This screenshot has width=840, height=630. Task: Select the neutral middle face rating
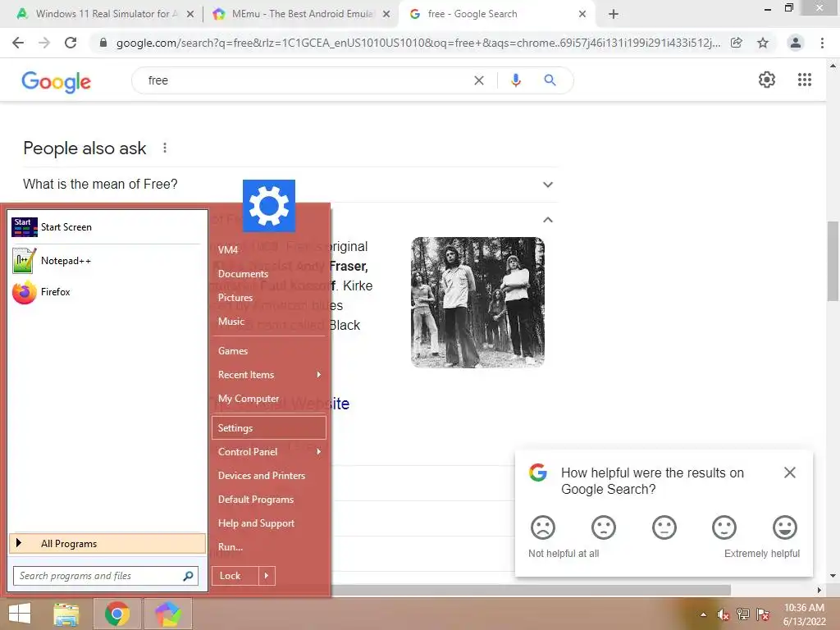664,527
